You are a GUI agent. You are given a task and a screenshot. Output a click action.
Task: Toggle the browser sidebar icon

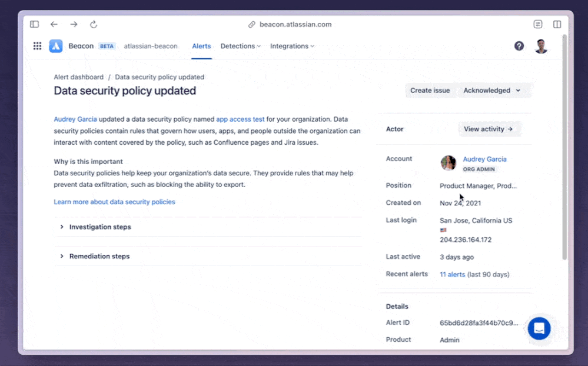[35, 24]
